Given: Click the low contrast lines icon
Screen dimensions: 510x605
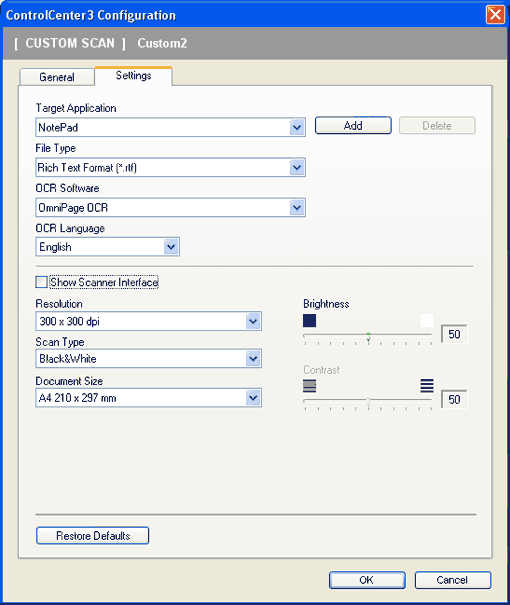Looking at the screenshot, I should [309, 386].
